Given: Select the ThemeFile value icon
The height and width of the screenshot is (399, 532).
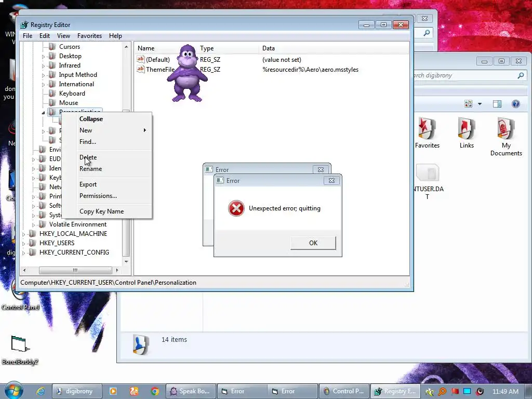Looking at the screenshot, I should click(140, 69).
